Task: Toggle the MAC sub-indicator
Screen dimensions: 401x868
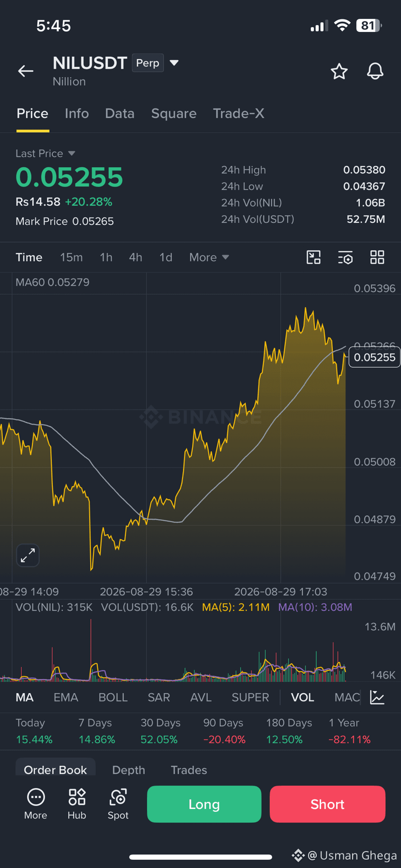Action: point(347,697)
